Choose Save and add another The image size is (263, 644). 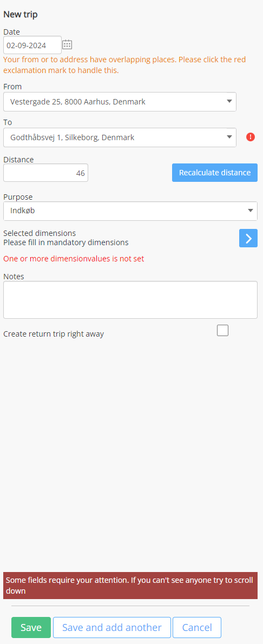pyautogui.click(x=112, y=627)
